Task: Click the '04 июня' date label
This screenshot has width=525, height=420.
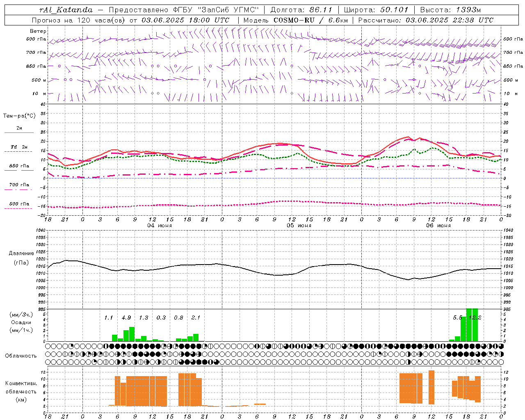Action: pyautogui.click(x=159, y=226)
